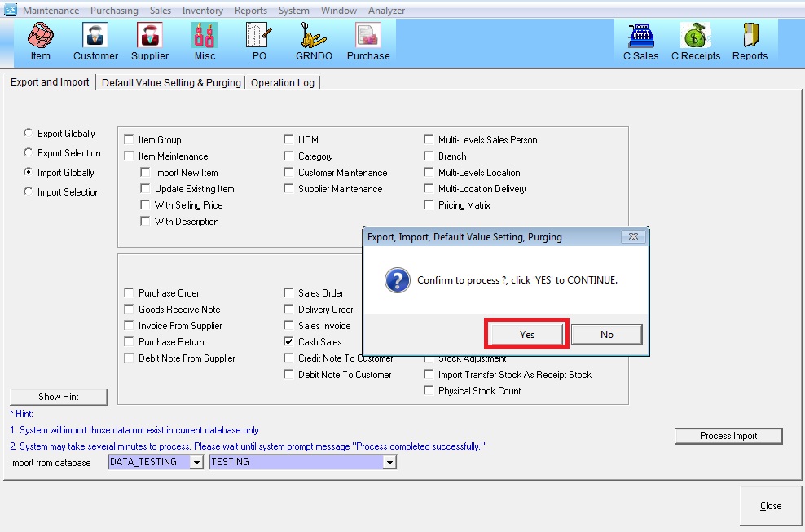This screenshot has width=805, height=532.
Task: Tick the Physical Stock Count checkbox
Action: [429, 391]
